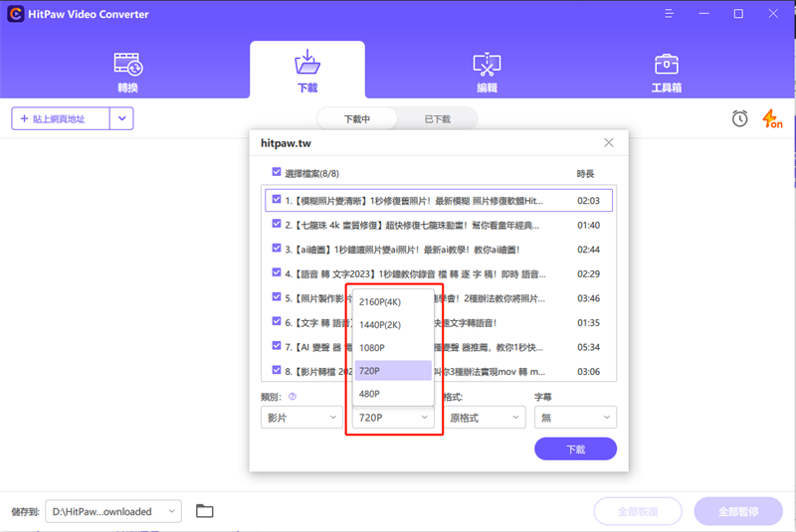The image size is (796, 532).
Task: Uncheck video 5 照片製作影片
Action: click(x=277, y=296)
